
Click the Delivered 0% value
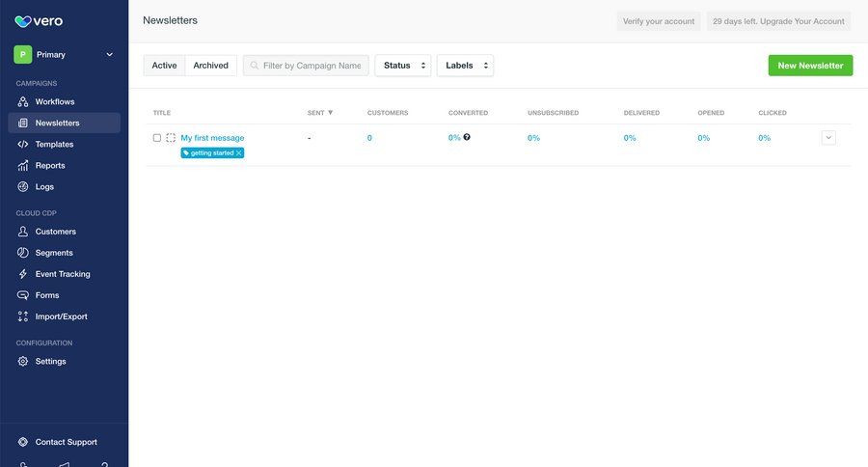(630, 138)
